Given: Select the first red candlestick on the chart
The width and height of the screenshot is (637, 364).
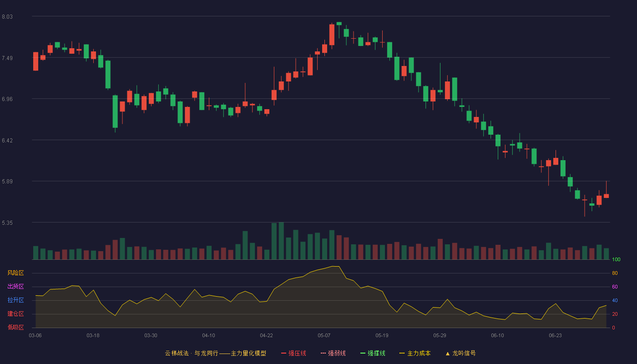Looking at the screenshot, I should click(35, 61).
